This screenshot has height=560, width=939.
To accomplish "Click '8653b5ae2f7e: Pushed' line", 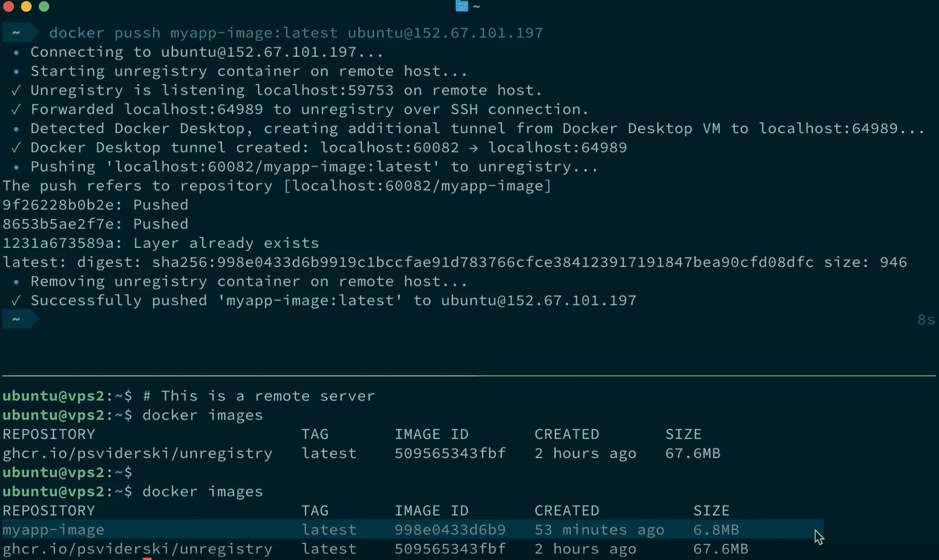I will [96, 224].
